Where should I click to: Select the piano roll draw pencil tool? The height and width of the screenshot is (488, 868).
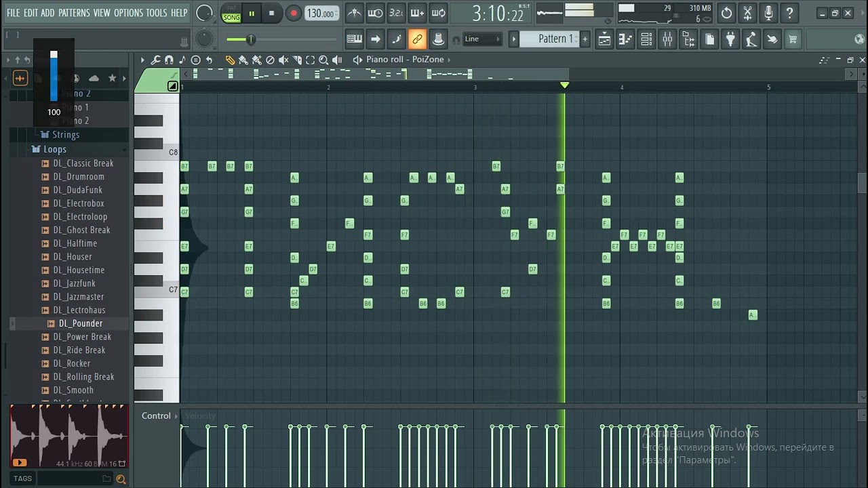click(x=230, y=60)
